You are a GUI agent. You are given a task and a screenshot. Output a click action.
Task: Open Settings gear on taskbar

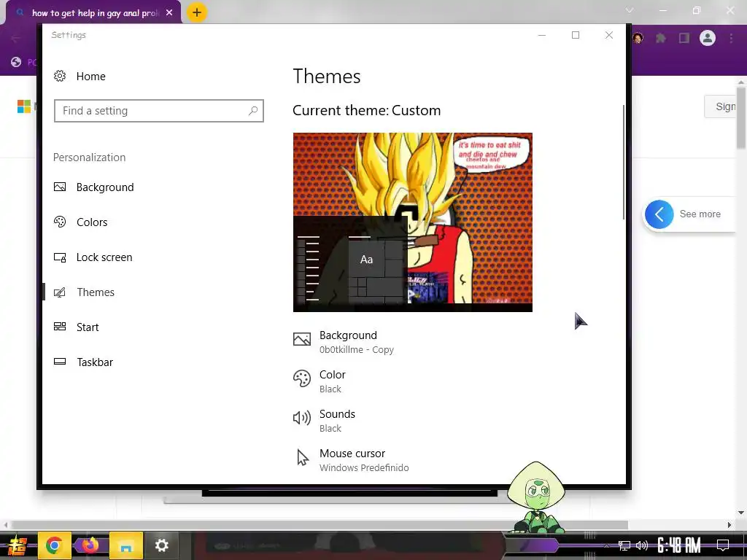(161, 545)
